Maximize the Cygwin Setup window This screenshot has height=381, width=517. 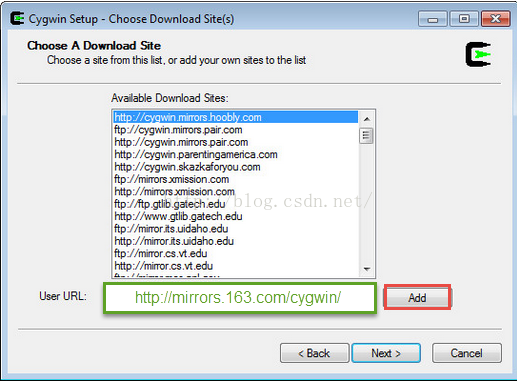(x=464, y=19)
